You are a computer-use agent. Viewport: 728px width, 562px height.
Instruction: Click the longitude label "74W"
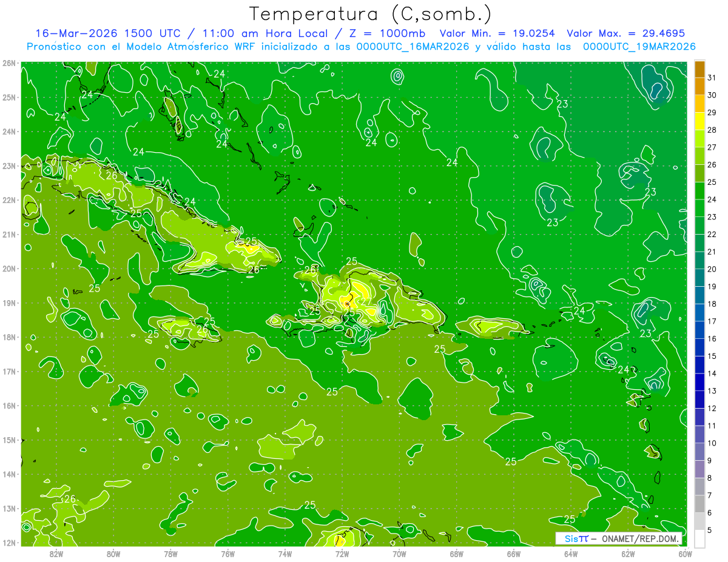(x=285, y=554)
